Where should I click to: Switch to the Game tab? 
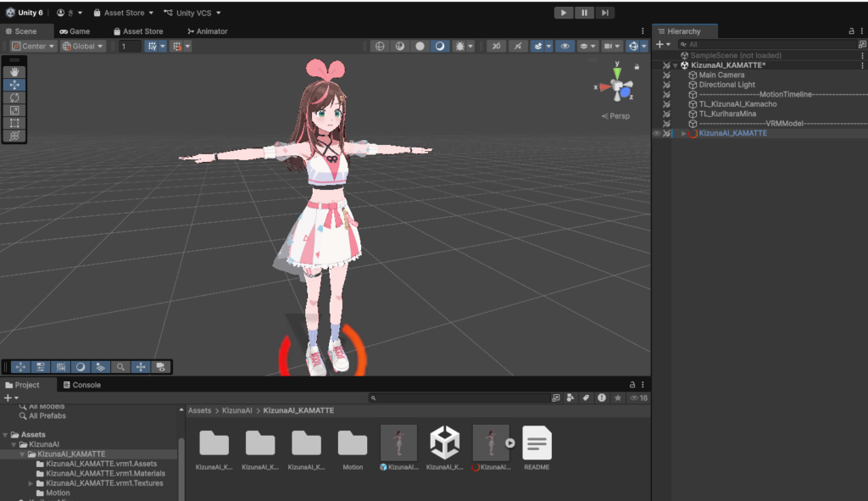tap(81, 31)
